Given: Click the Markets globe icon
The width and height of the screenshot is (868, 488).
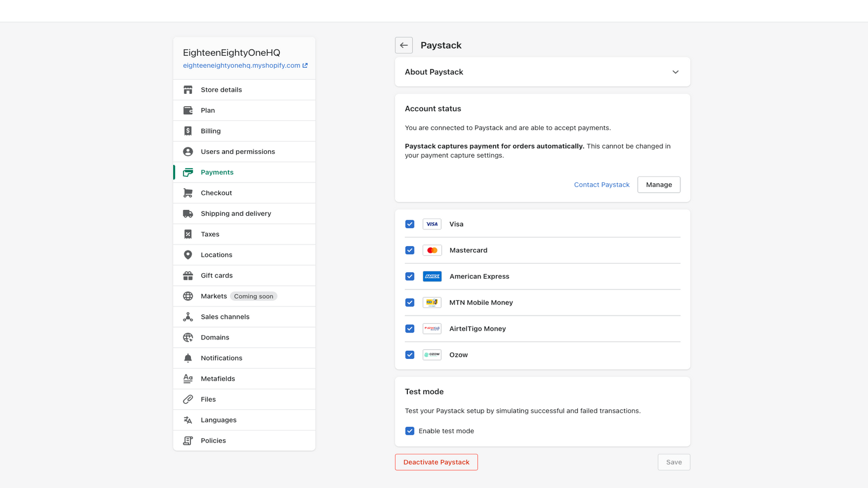Looking at the screenshot, I should (x=188, y=296).
